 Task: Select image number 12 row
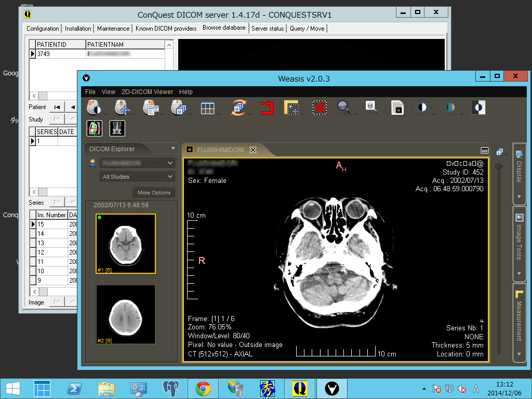tap(54, 252)
